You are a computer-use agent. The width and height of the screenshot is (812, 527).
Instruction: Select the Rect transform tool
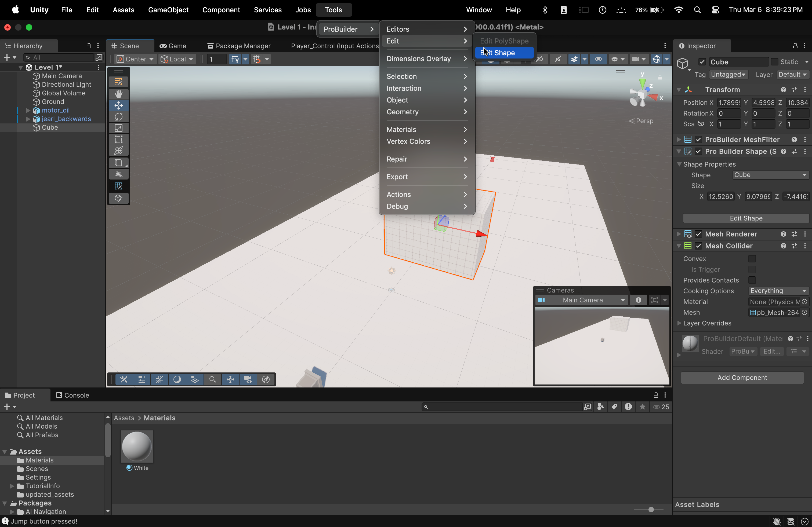click(x=118, y=140)
